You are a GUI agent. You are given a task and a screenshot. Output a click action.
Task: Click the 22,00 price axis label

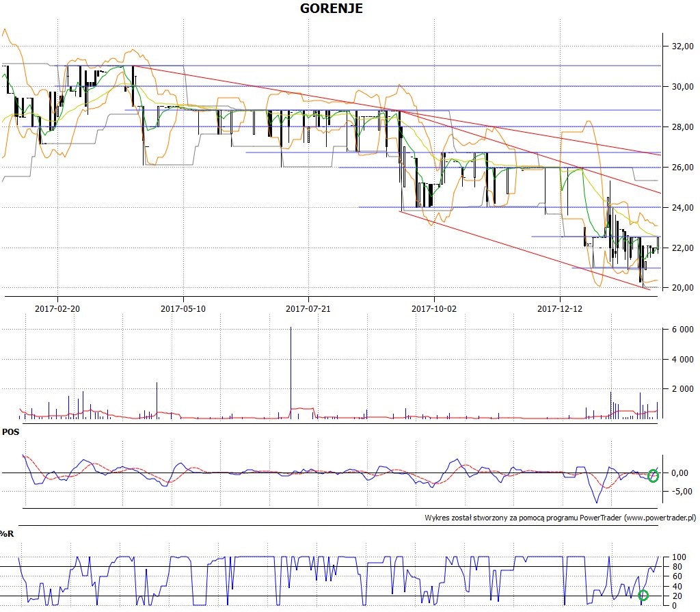(683, 248)
